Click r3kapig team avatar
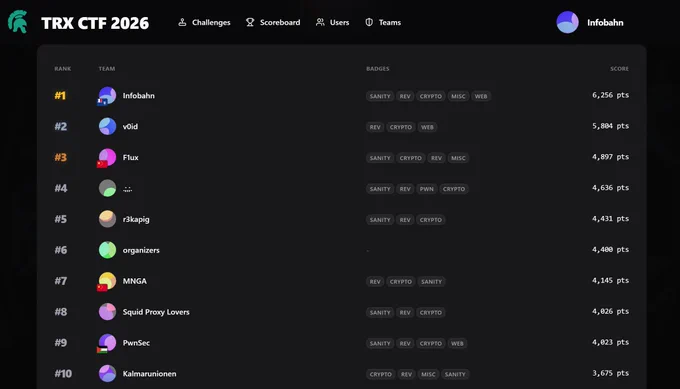The width and height of the screenshot is (680, 389). [107, 219]
